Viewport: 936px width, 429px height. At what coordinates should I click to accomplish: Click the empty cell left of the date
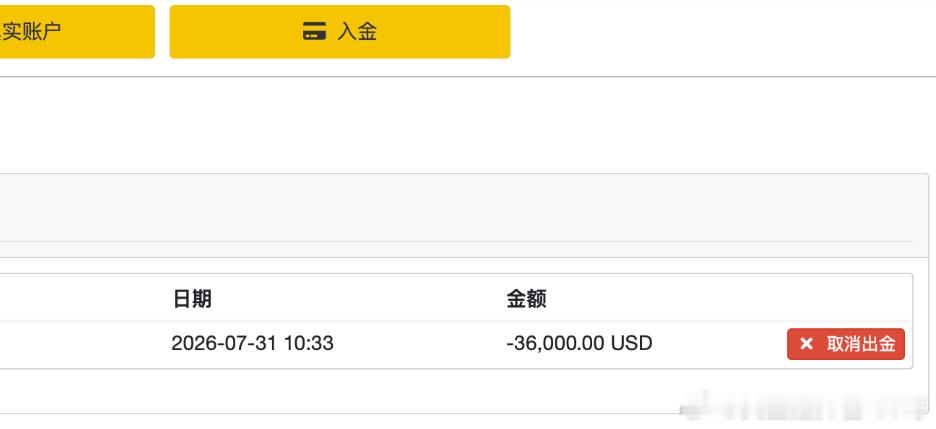coord(84,344)
